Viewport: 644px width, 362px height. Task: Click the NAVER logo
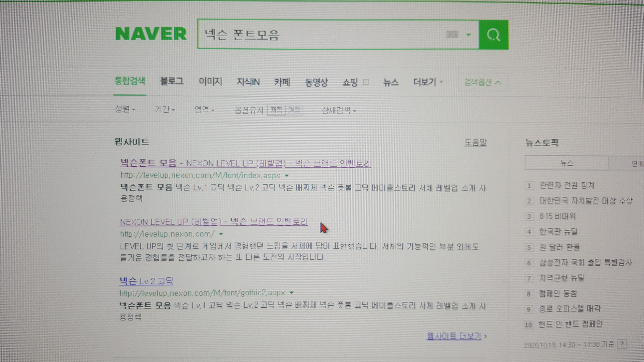[151, 34]
